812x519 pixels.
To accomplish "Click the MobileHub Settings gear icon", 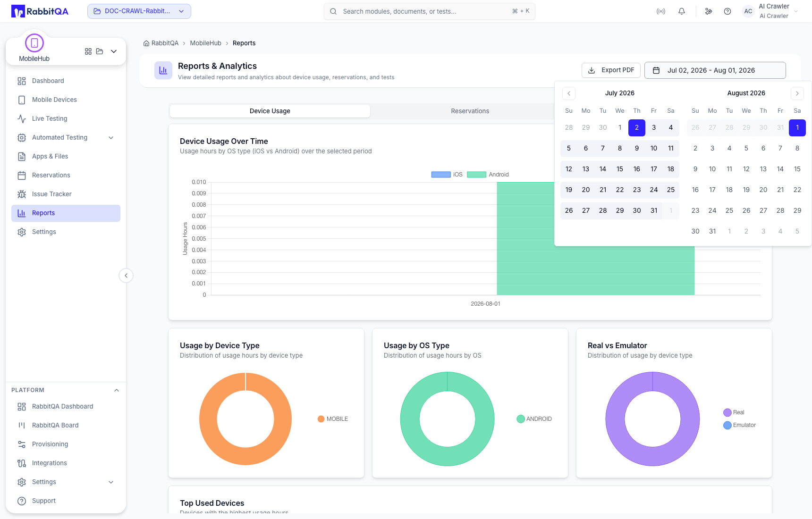I will click(x=22, y=232).
